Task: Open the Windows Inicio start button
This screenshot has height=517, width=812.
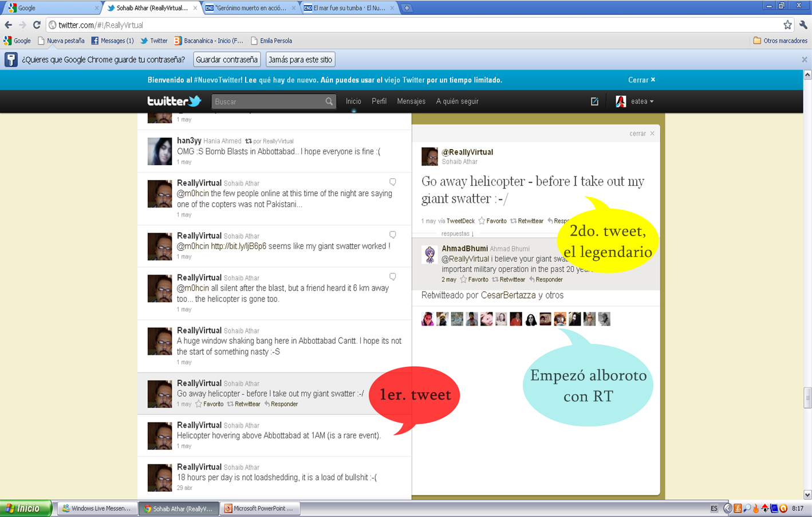Action: click(26, 508)
